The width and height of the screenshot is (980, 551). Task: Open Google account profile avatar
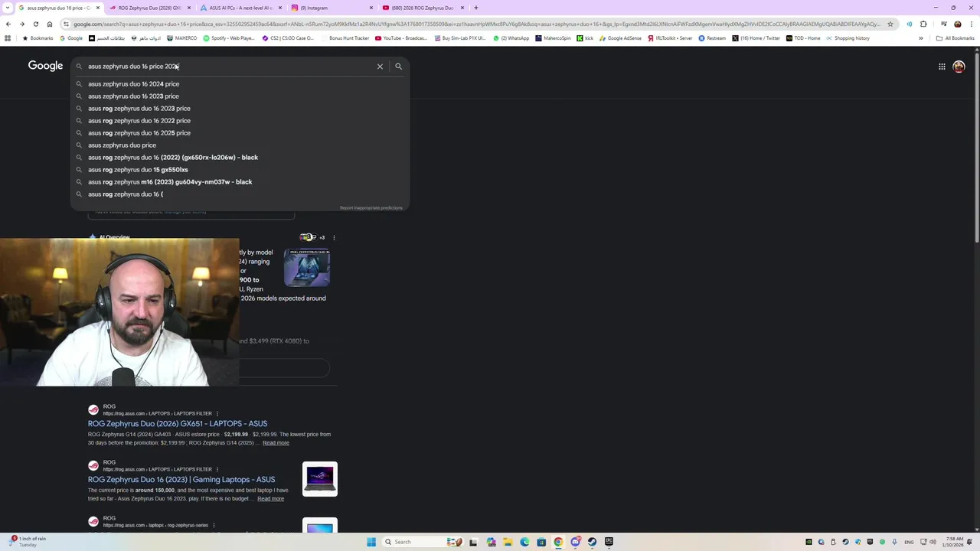pyautogui.click(x=959, y=67)
